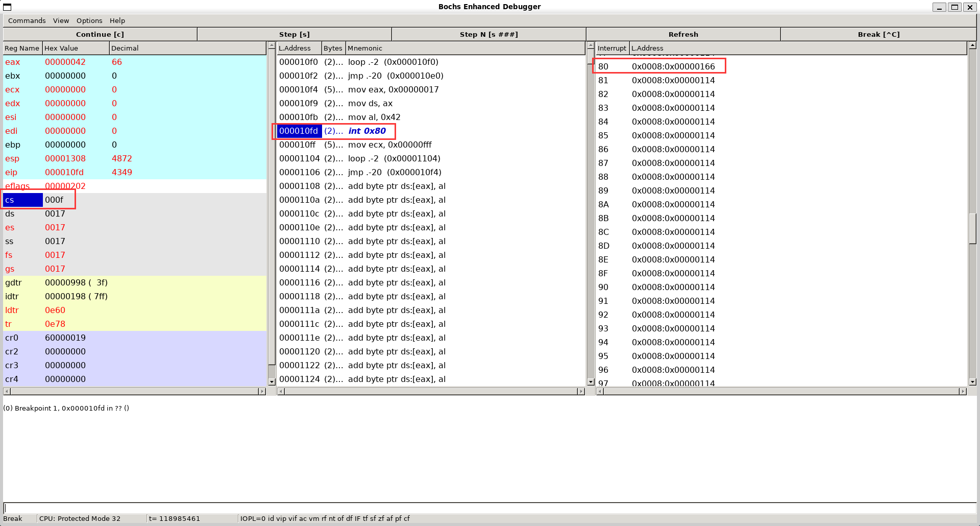The image size is (980, 526).
Task: Click the Hex Value column header
Action: tap(76, 48)
